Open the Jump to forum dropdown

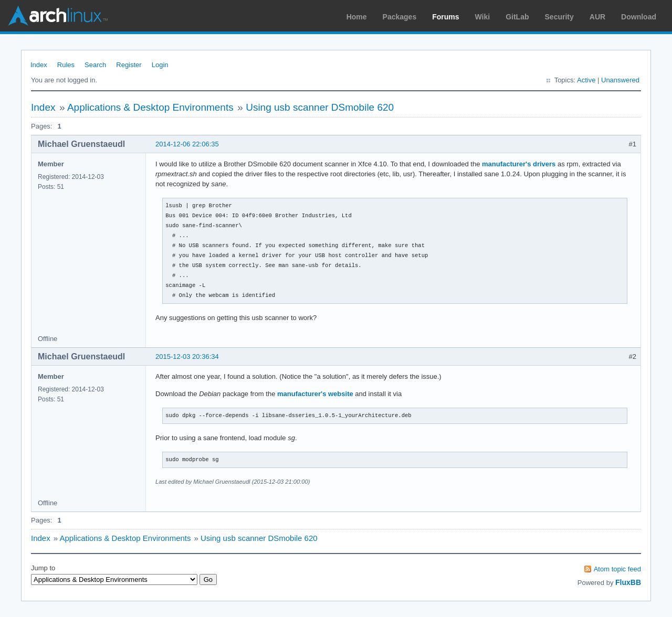point(114,580)
